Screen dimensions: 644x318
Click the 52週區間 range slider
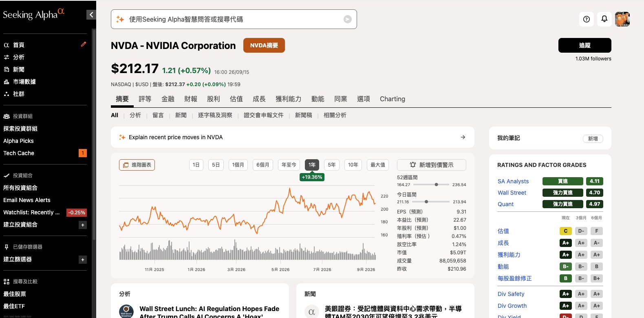point(431,185)
